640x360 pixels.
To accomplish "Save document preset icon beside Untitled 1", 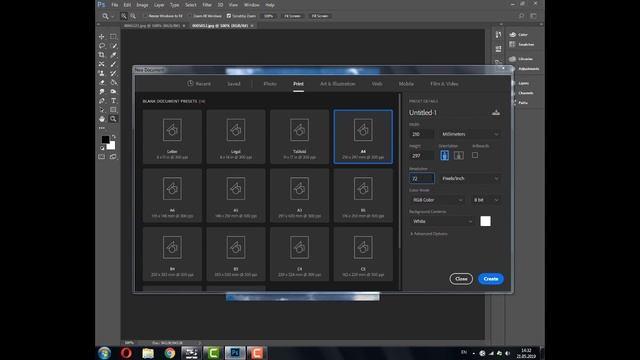I will [x=496, y=113].
